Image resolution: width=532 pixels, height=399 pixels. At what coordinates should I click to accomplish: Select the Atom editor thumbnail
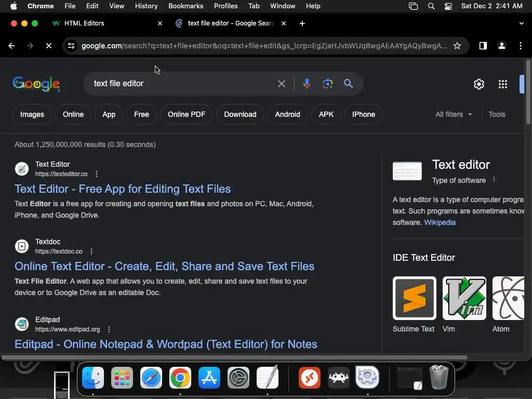tap(508, 298)
